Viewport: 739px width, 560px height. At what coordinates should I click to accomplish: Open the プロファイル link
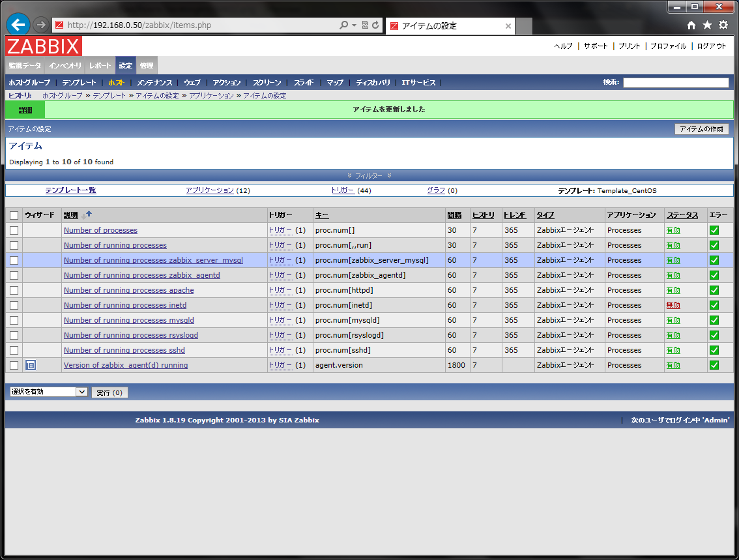(669, 46)
